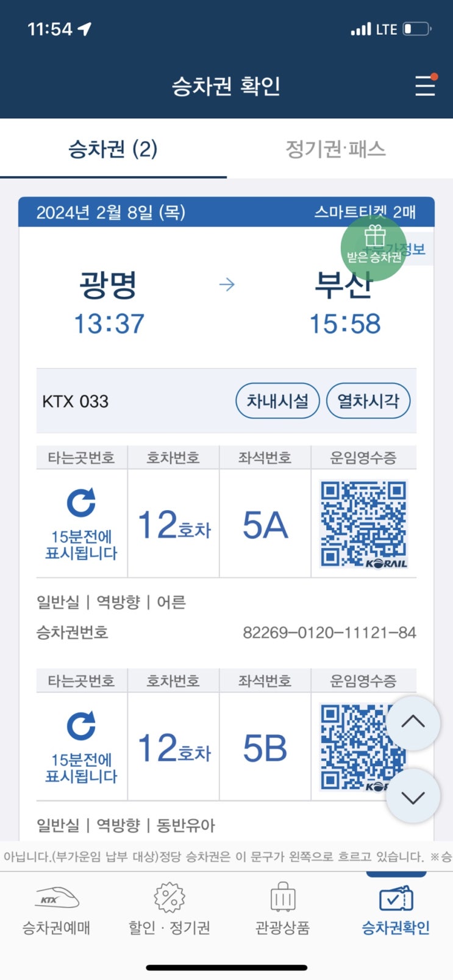Refresh platform number for seat 5A
This screenshot has width=453, height=980.
pyautogui.click(x=81, y=502)
